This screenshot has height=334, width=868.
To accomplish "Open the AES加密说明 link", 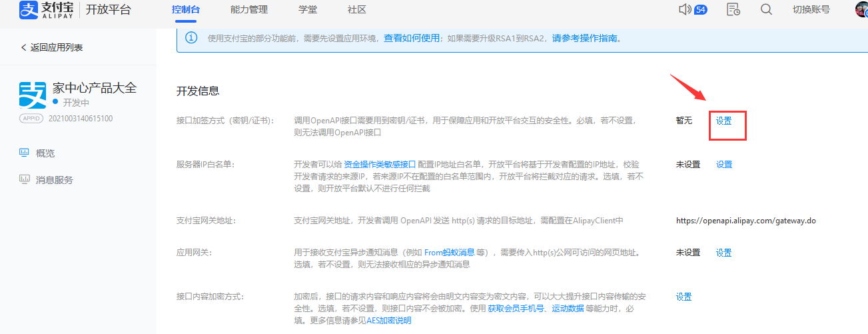I will pyautogui.click(x=389, y=320).
